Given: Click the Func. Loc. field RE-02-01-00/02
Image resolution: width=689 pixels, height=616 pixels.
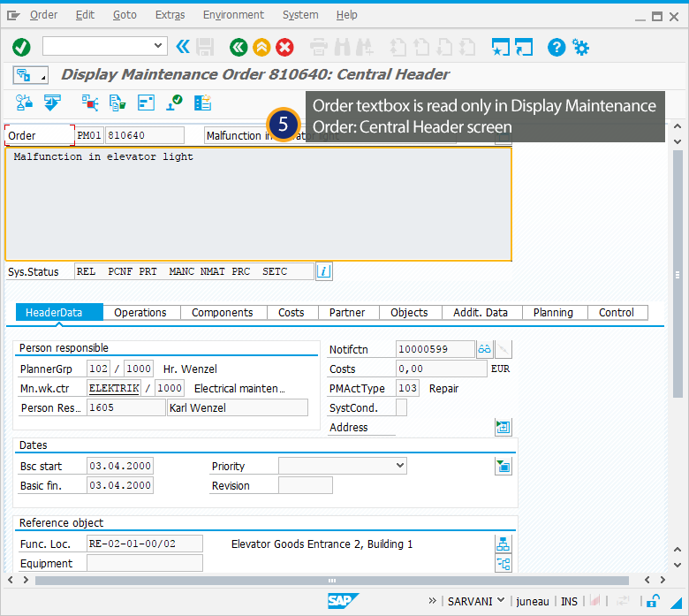Looking at the screenshot, I should click(x=145, y=544).
